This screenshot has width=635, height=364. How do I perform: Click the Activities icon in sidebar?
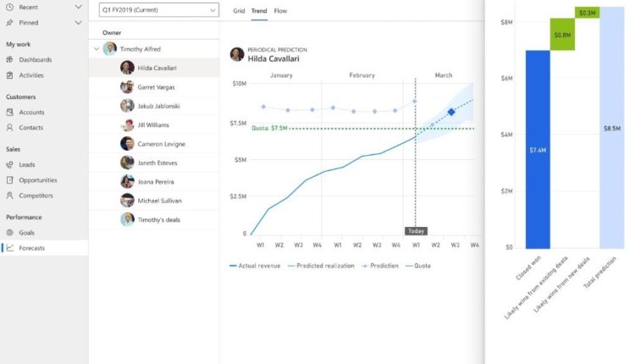(x=9, y=75)
